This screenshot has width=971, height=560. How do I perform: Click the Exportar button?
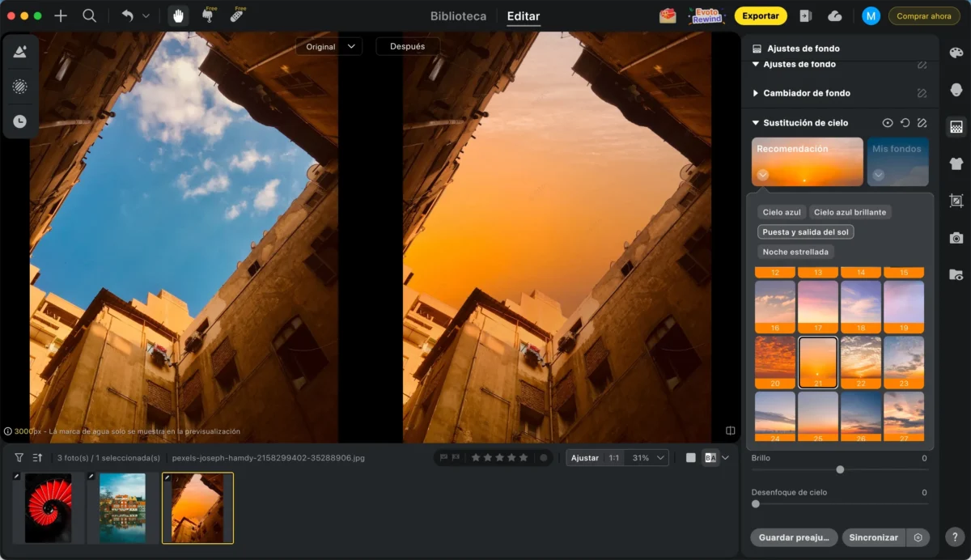pos(760,16)
